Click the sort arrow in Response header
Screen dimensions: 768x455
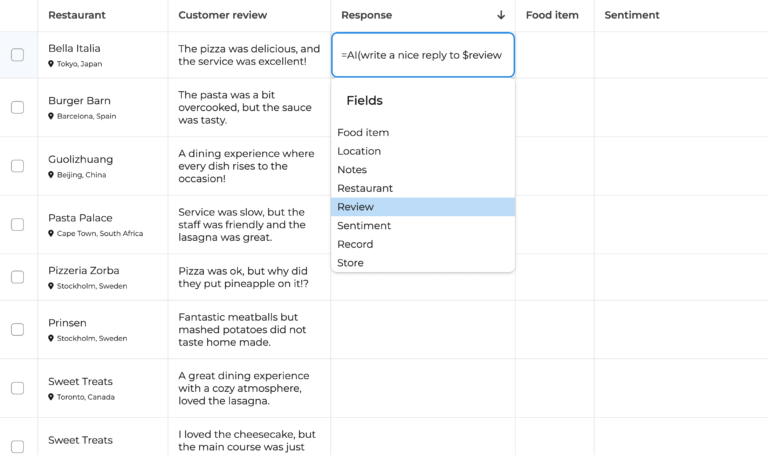(501, 15)
